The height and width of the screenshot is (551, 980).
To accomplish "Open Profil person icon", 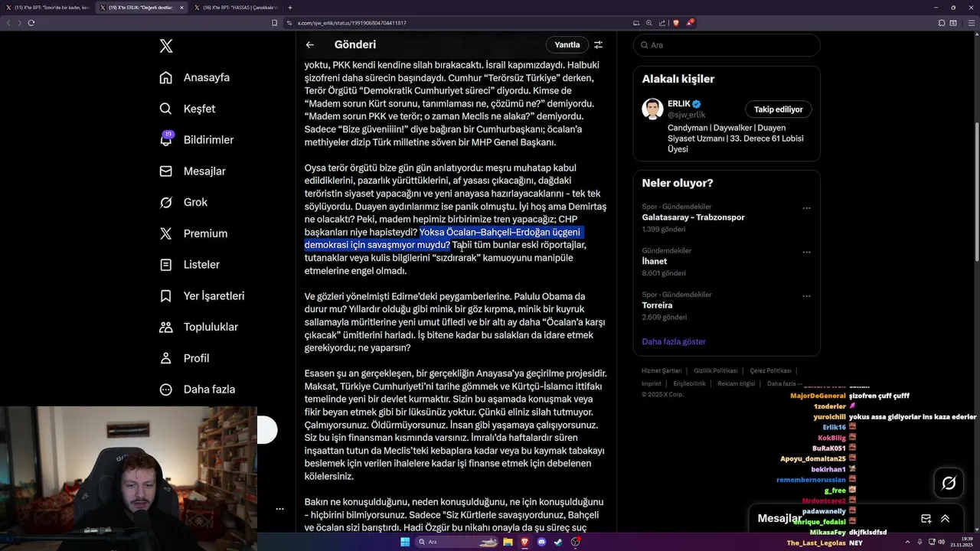I will click(x=166, y=358).
